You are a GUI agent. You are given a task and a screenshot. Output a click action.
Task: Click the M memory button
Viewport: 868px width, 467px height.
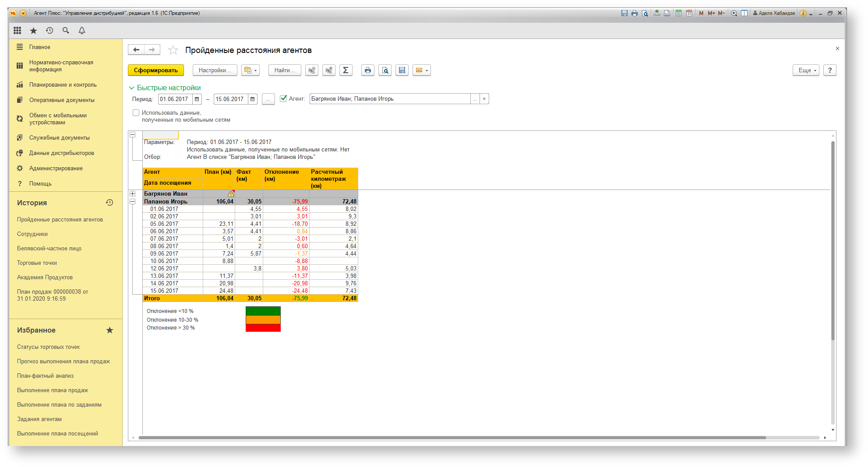(x=701, y=13)
